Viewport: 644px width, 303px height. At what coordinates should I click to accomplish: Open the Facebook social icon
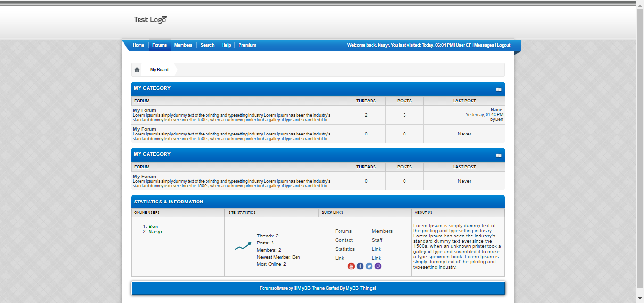tap(360, 266)
